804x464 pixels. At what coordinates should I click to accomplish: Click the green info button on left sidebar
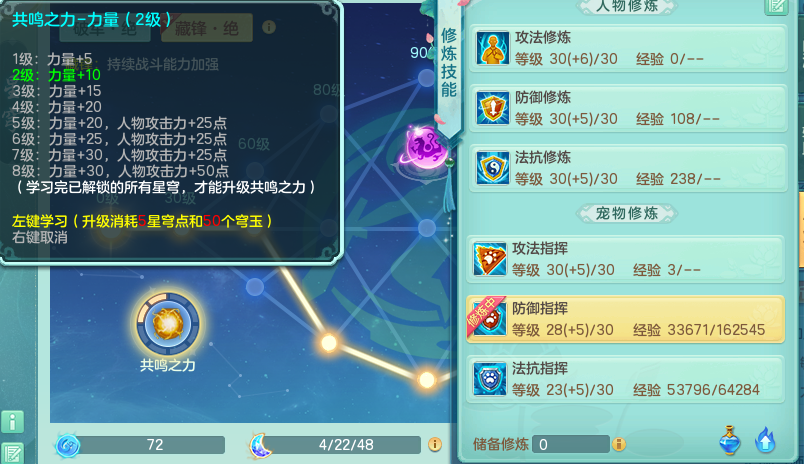click(12, 422)
